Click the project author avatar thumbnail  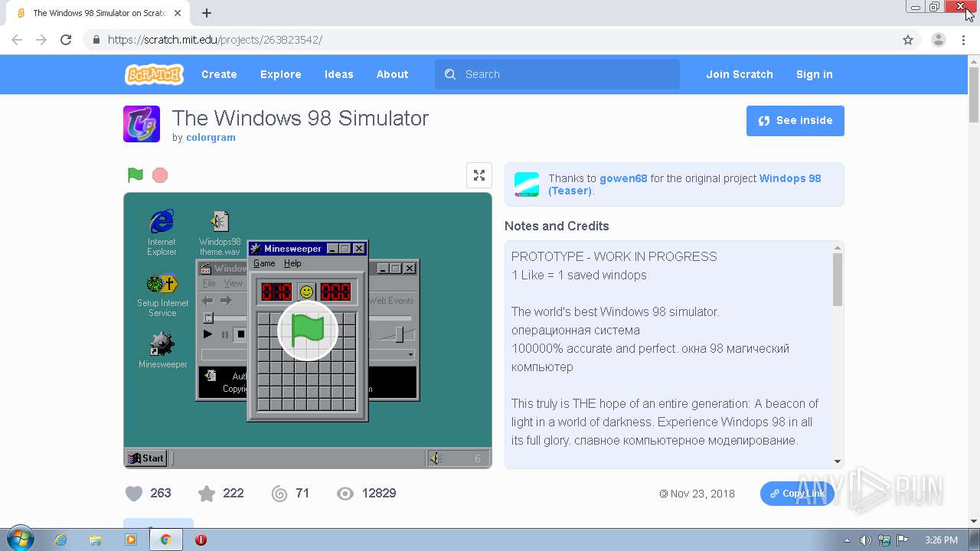[x=142, y=124]
